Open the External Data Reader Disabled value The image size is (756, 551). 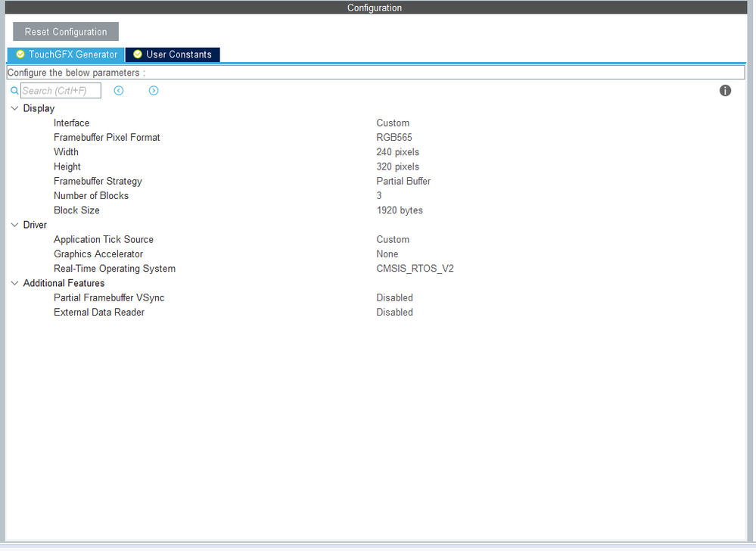pos(394,313)
